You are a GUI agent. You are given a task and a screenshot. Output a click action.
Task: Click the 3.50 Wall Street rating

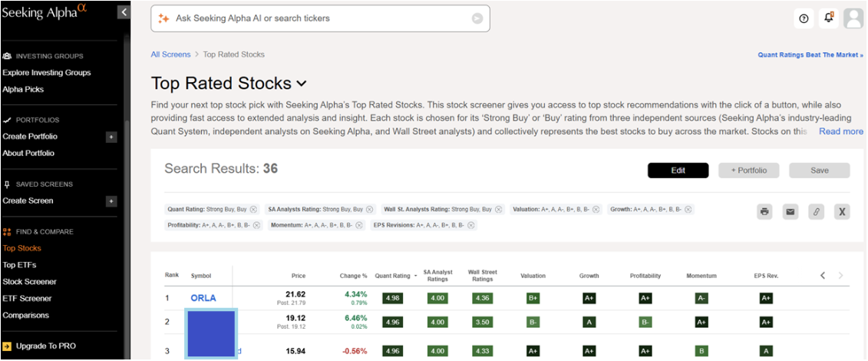click(x=483, y=322)
